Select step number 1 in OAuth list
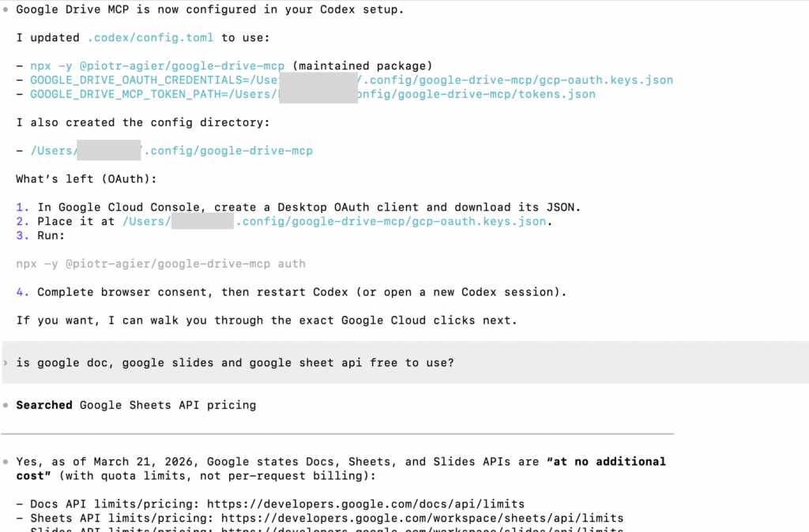The width and height of the screenshot is (809, 532). [22, 208]
